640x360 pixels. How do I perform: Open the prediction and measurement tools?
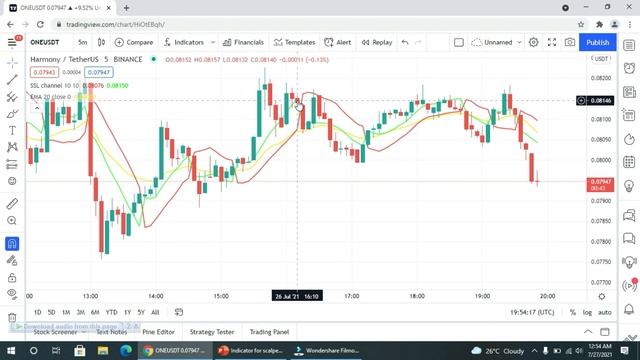(12, 164)
